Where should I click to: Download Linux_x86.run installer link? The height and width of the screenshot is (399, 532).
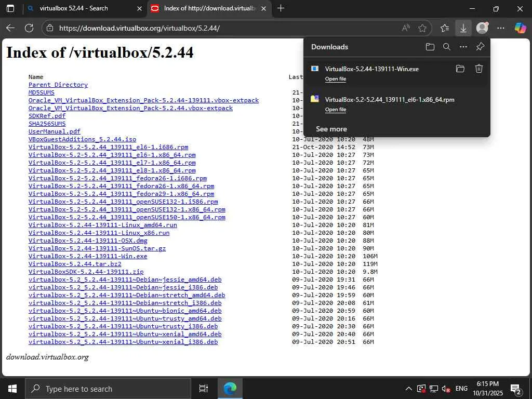(x=99, y=233)
